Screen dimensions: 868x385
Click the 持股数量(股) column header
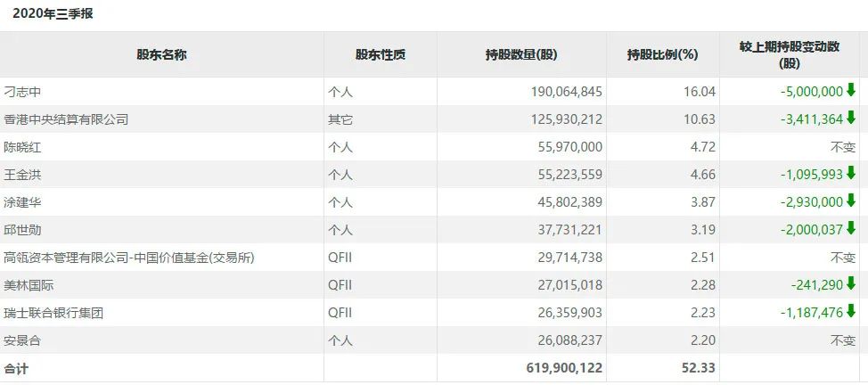click(x=521, y=54)
